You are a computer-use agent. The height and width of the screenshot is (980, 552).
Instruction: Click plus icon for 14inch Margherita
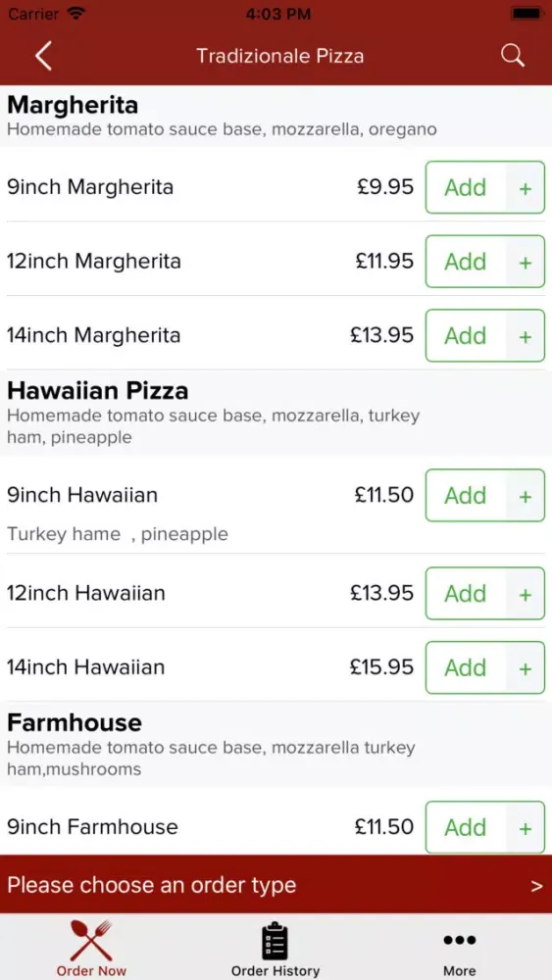pos(526,336)
